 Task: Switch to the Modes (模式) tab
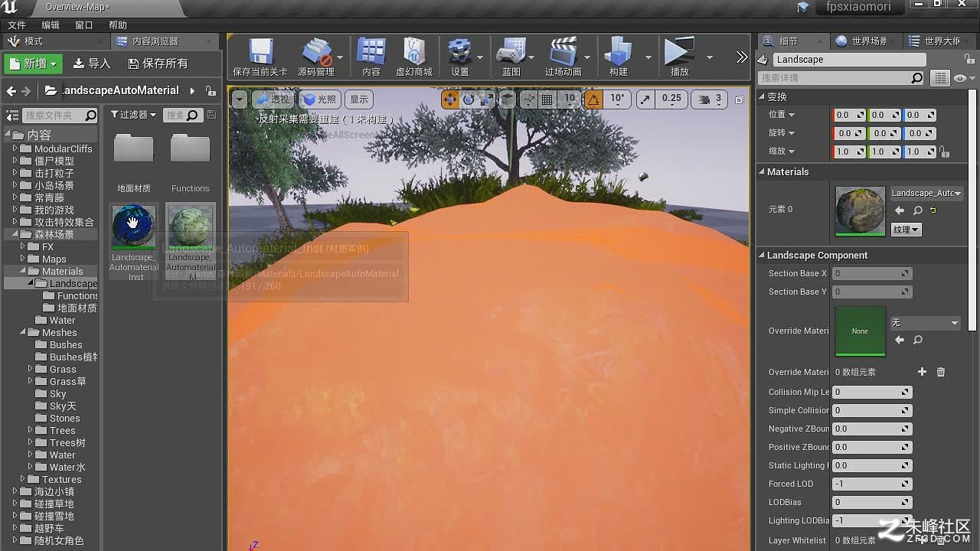click(x=34, y=41)
